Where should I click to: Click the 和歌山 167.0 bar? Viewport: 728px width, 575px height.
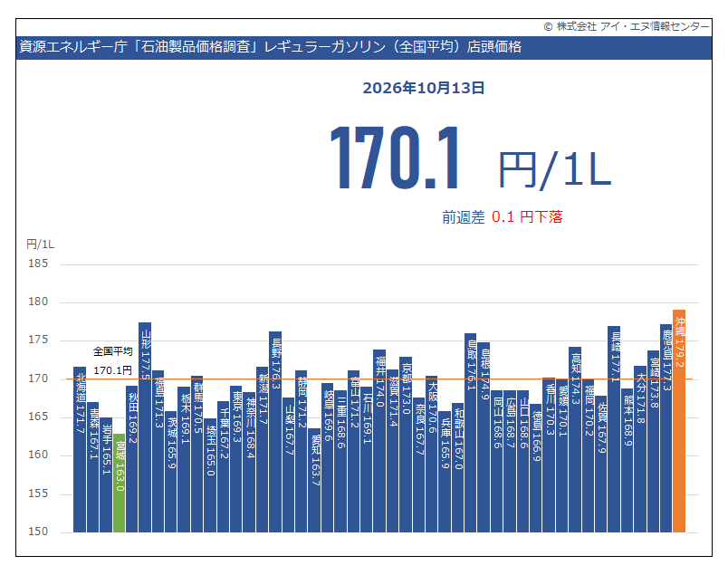coord(458,468)
